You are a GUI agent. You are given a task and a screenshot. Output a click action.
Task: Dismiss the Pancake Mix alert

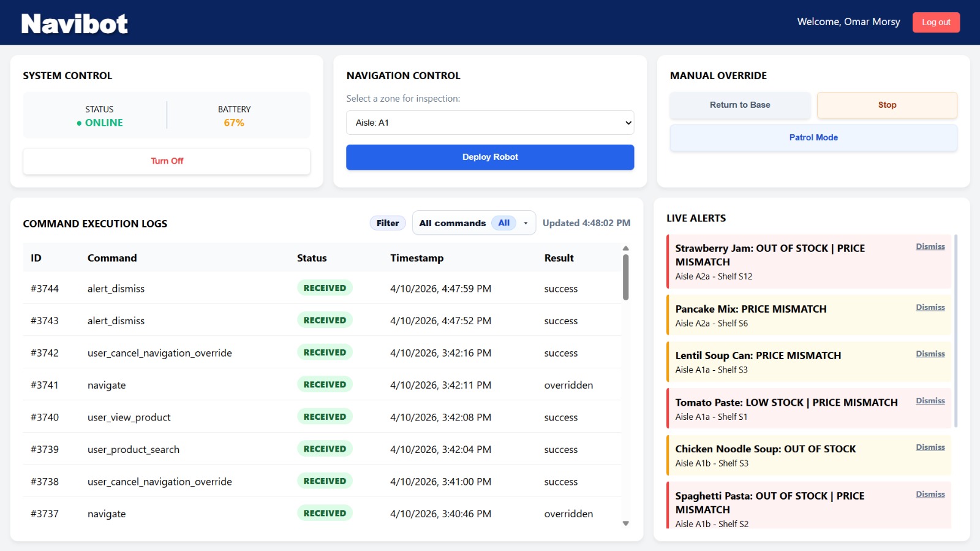coord(930,307)
